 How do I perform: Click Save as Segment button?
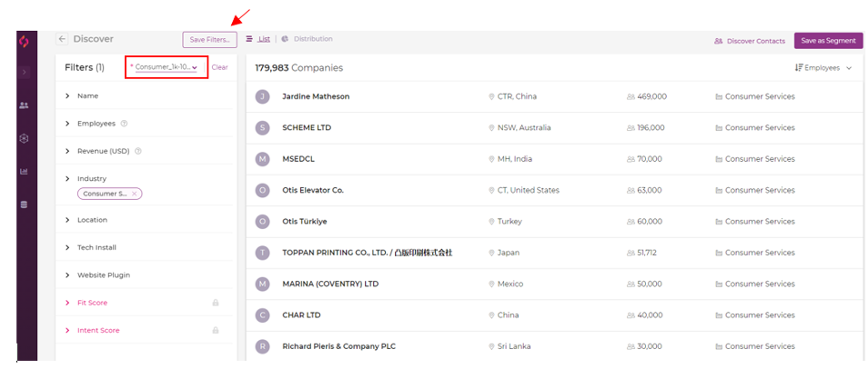828,40
